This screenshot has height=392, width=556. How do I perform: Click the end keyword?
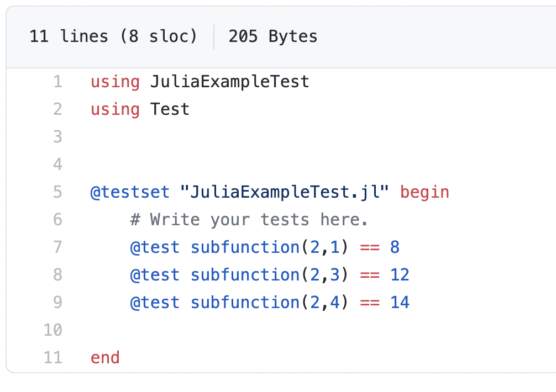point(105,358)
